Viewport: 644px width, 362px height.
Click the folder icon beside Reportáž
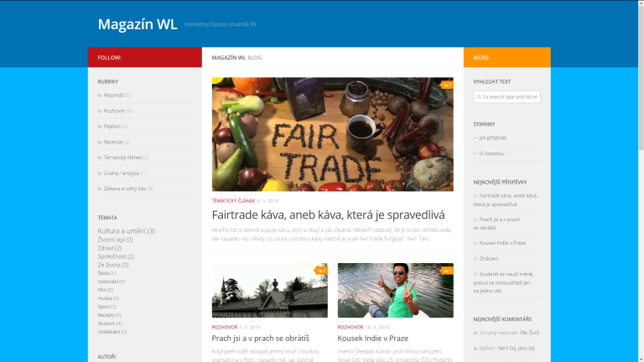coord(100,96)
